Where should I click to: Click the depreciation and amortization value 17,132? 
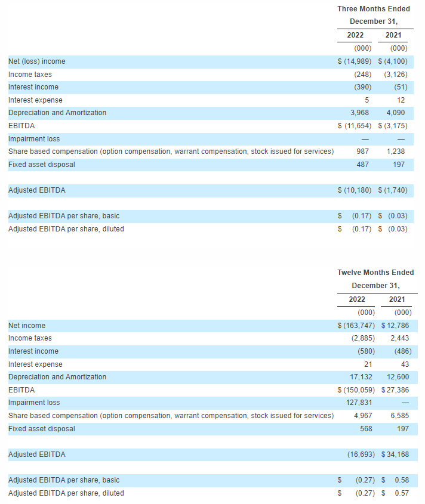click(360, 377)
